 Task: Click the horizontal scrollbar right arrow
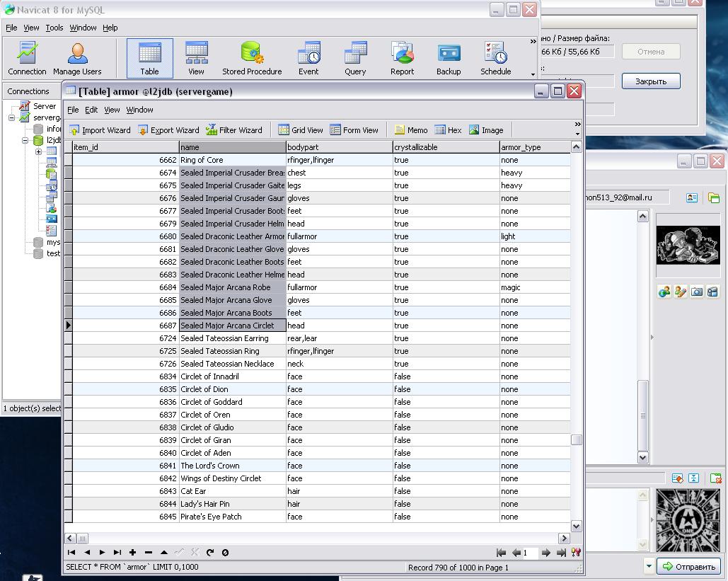(564, 539)
